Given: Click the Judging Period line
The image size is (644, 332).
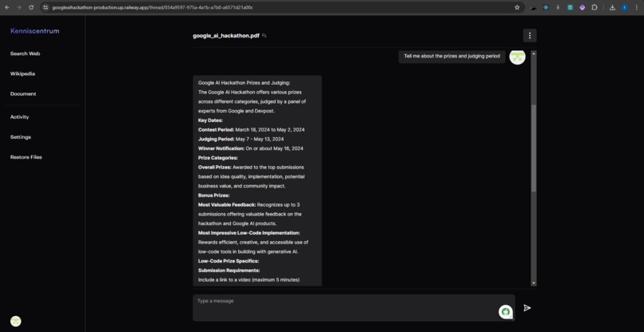Looking at the screenshot, I should (241, 139).
